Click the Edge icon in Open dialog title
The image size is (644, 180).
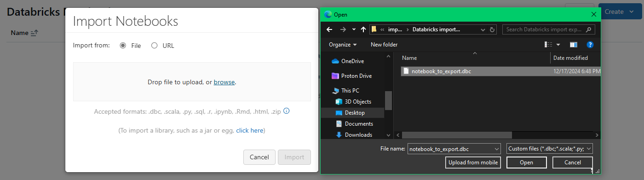coord(328,14)
